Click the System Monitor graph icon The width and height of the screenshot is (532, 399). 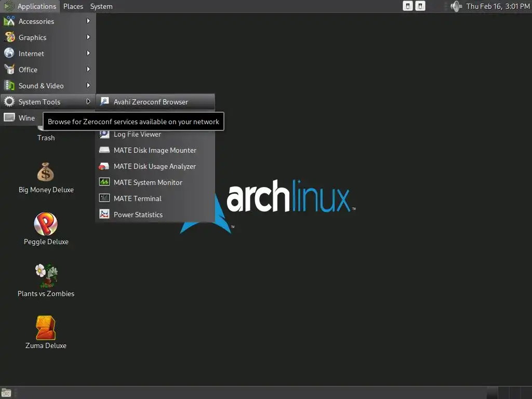pyautogui.click(x=104, y=182)
